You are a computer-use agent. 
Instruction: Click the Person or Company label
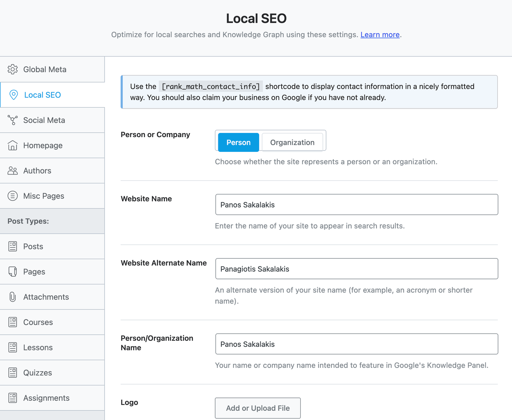click(155, 135)
